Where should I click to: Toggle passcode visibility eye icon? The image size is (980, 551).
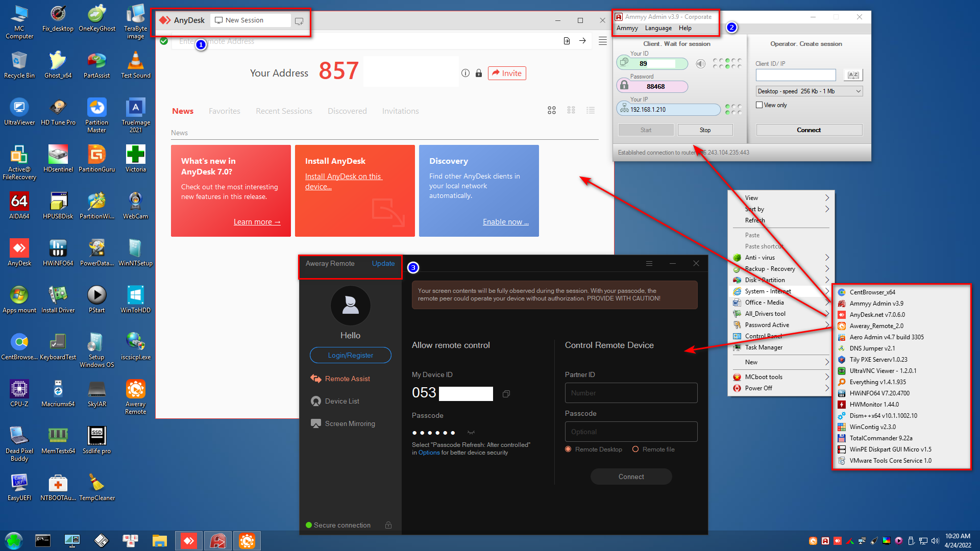pyautogui.click(x=471, y=433)
